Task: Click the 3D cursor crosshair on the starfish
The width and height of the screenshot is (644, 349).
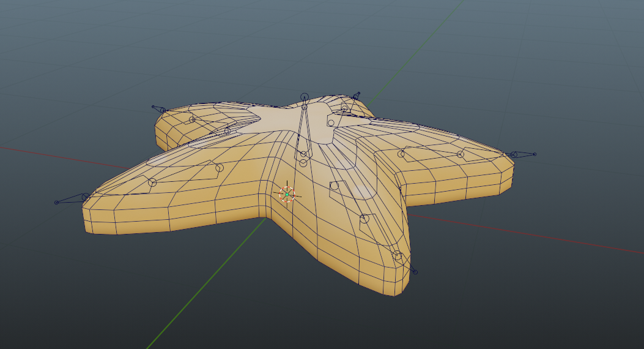Action: (x=287, y=194)
